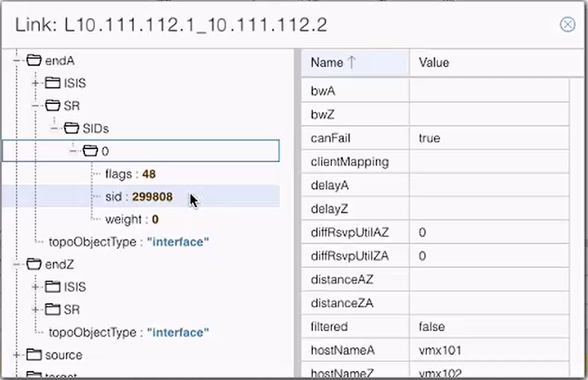Screen dimensions: 588x380
Task: Click the SR folder icon under endZ
Action: (52, 309)
